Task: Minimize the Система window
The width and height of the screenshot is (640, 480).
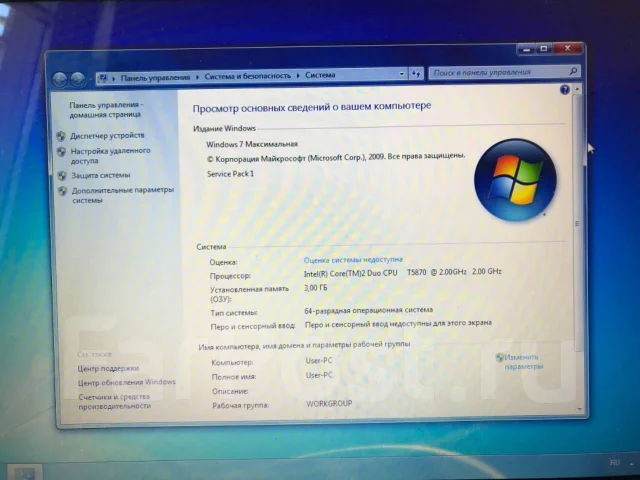Action: 526,49
